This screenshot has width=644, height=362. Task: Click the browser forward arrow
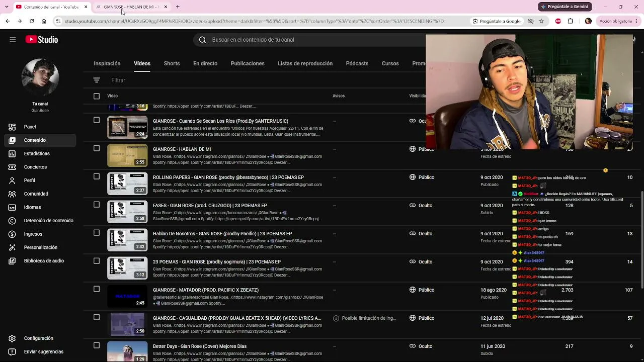coord(20,21)
